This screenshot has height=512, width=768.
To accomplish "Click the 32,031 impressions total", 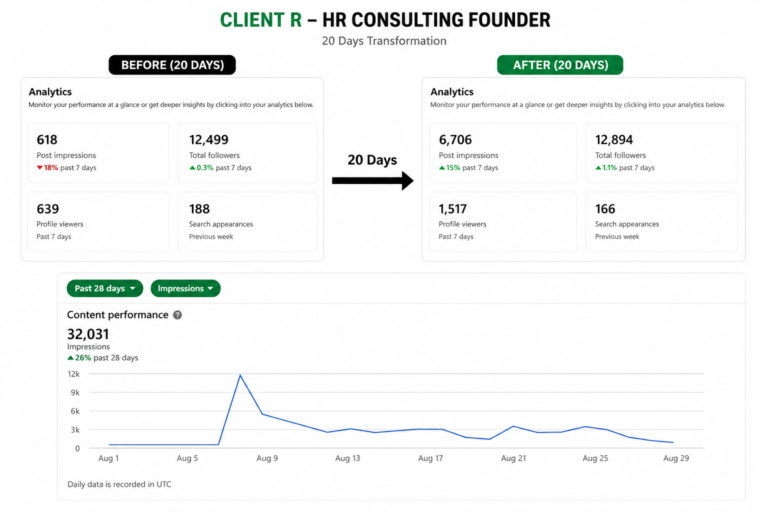I will [88, 334].
